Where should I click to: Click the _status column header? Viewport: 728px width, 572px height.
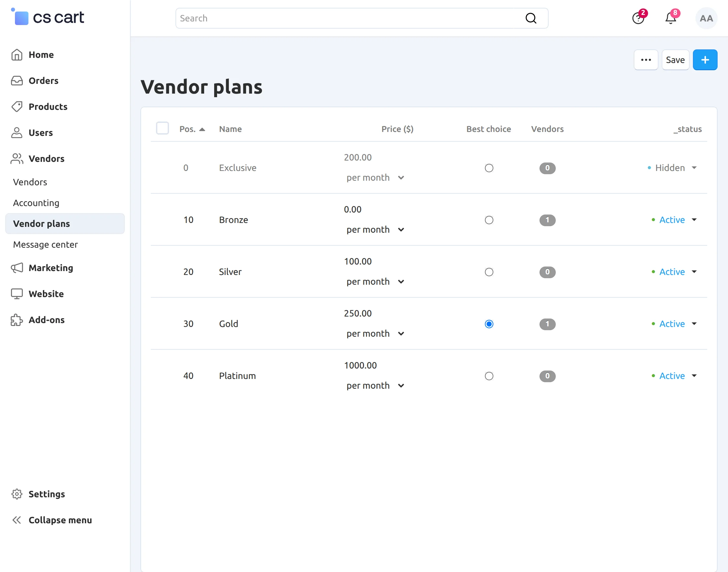687,129
